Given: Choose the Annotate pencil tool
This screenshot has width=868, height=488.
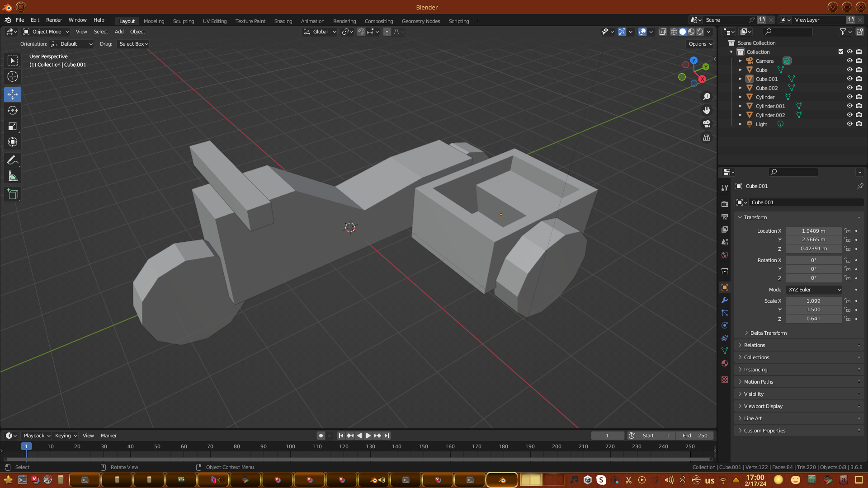Looking at the screenshot, I should [x=13, y=160].
